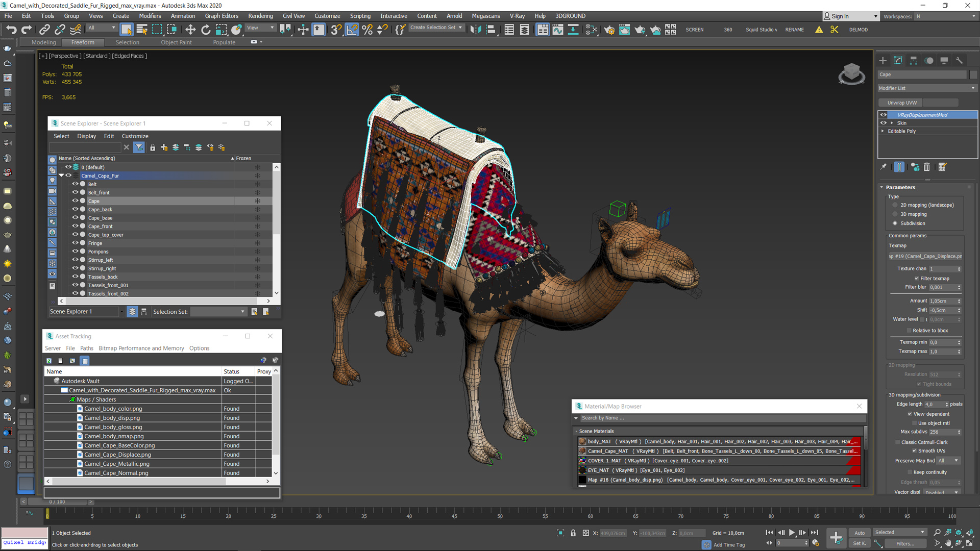Toggle visibility of Cape layer
Viewport: 980px width, 551px height.
(75, 201)
